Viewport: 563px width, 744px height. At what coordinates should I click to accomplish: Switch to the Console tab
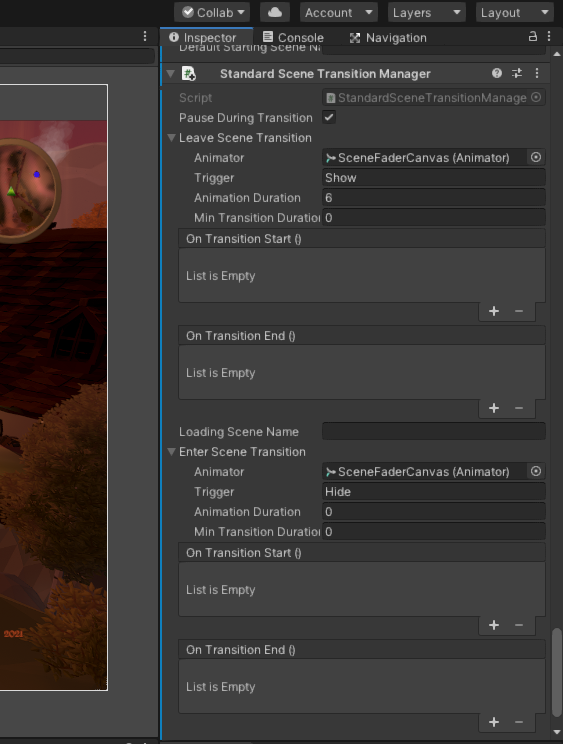click(x=293, y=37)
